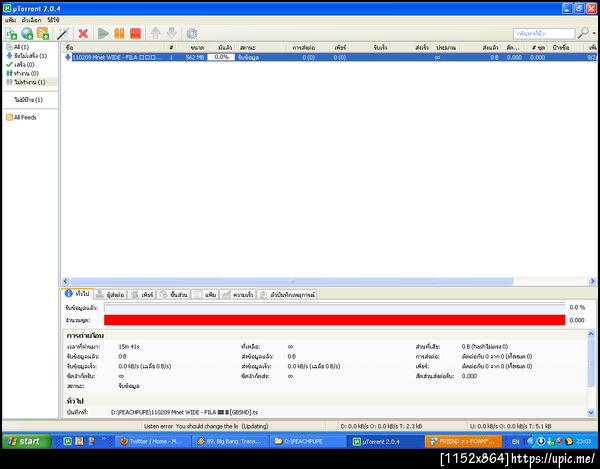Select the 110209 Mnet WIDE - FILA torrent row
Viewport: 600px width, 469px height.
[x=330, y=57]
